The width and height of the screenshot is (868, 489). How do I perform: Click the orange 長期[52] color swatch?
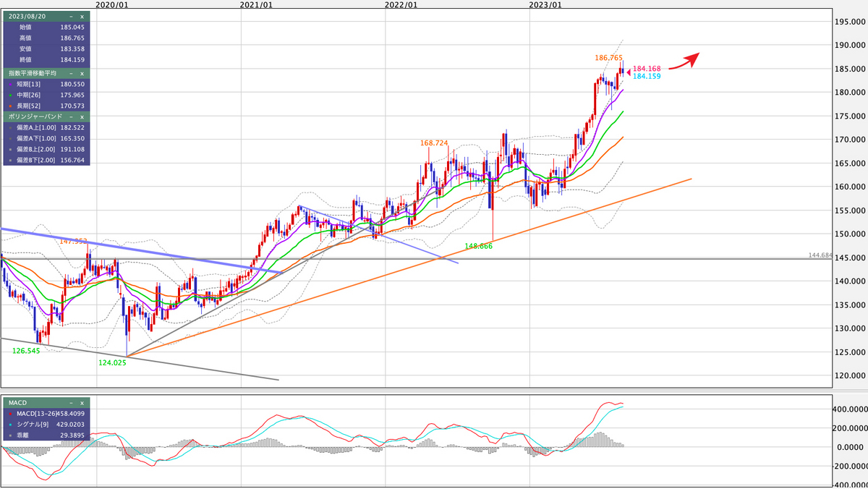9,106
